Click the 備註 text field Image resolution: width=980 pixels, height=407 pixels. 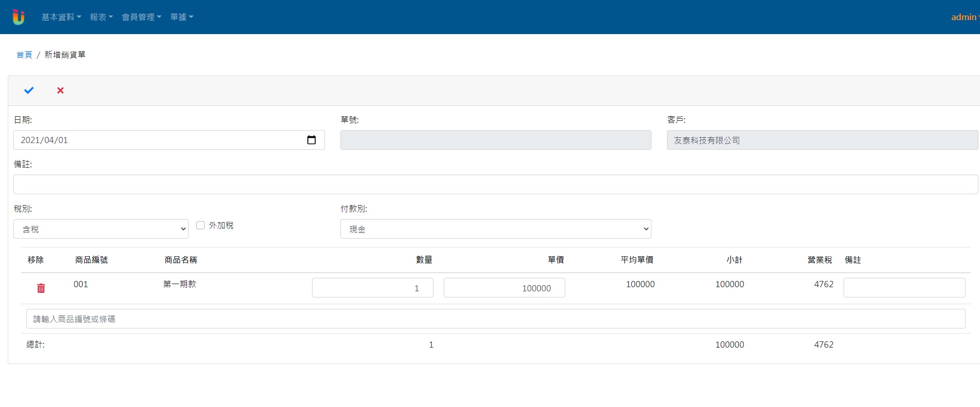coord(495,184)
